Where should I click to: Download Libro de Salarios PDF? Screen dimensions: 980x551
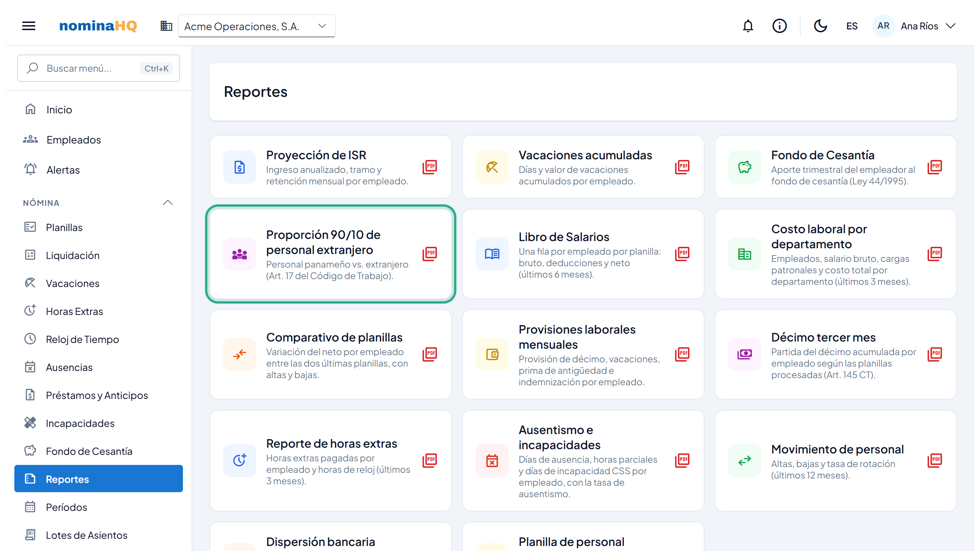(683, 253)
